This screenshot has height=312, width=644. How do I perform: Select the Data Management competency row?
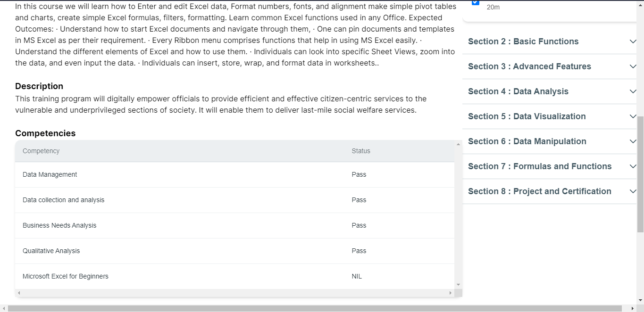point(50,174)
